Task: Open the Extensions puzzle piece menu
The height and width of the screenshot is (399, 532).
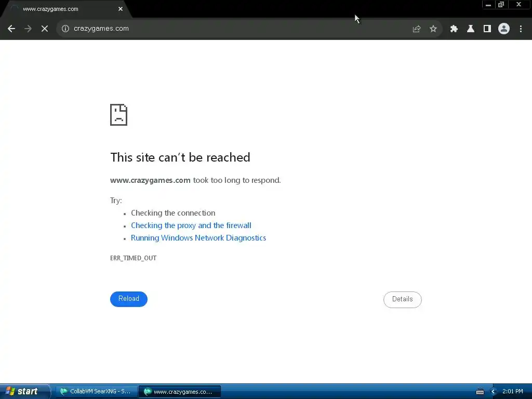Action: (x=454, y=29)
